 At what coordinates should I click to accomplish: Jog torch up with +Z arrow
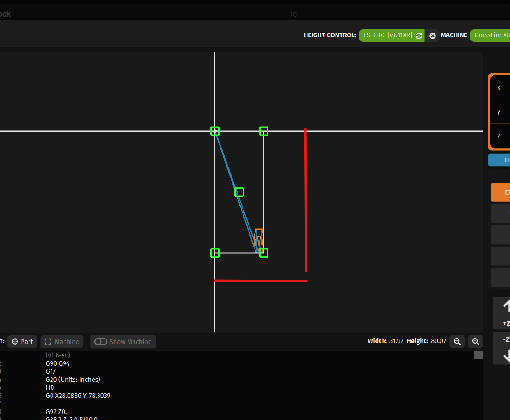coord(505,312)
